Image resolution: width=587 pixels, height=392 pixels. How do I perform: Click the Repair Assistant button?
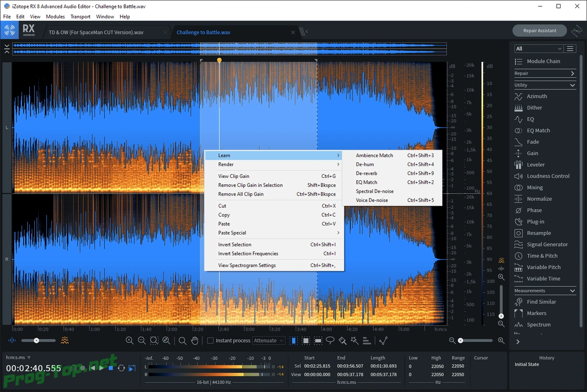[540, 30]
